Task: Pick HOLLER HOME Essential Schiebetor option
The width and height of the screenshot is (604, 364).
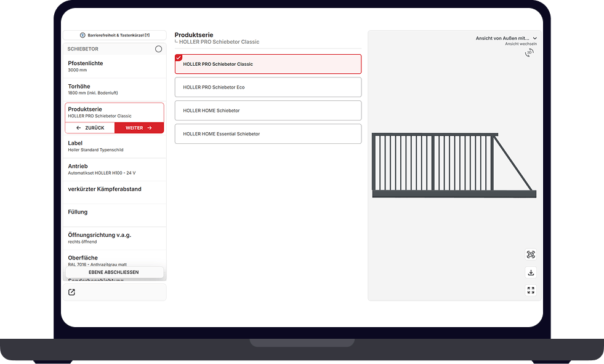Action: 268,134
